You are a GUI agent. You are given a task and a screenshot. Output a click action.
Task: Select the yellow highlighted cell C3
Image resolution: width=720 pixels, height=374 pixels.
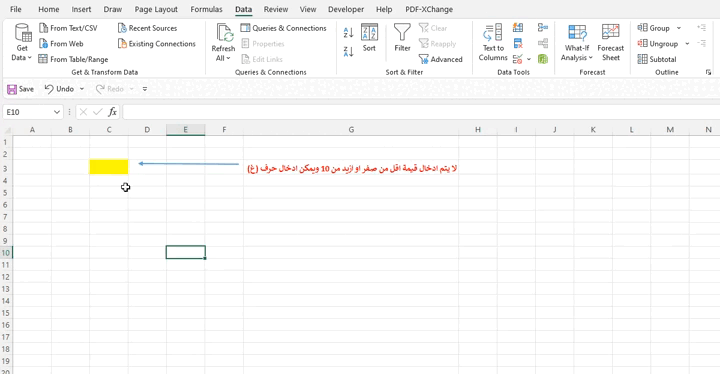(109, 167)
